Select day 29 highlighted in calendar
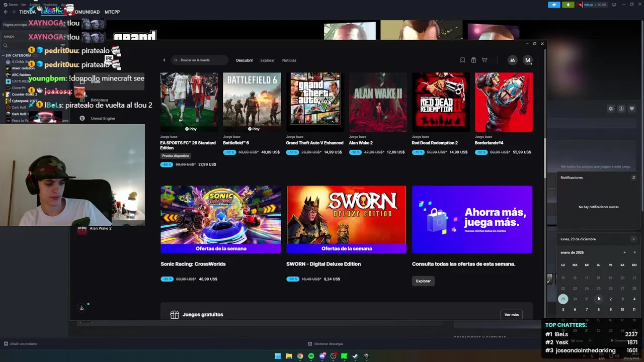The height and width of the screenshot is (362, 644). pos(563,299)
